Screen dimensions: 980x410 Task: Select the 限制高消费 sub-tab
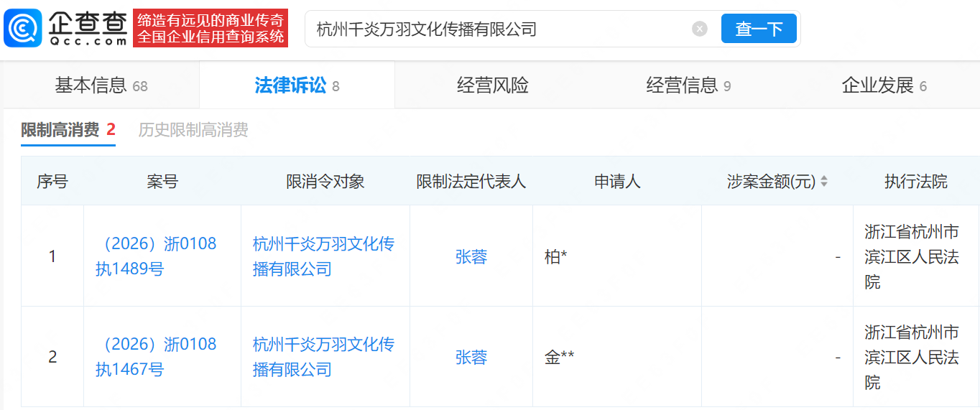pos(68,130)
